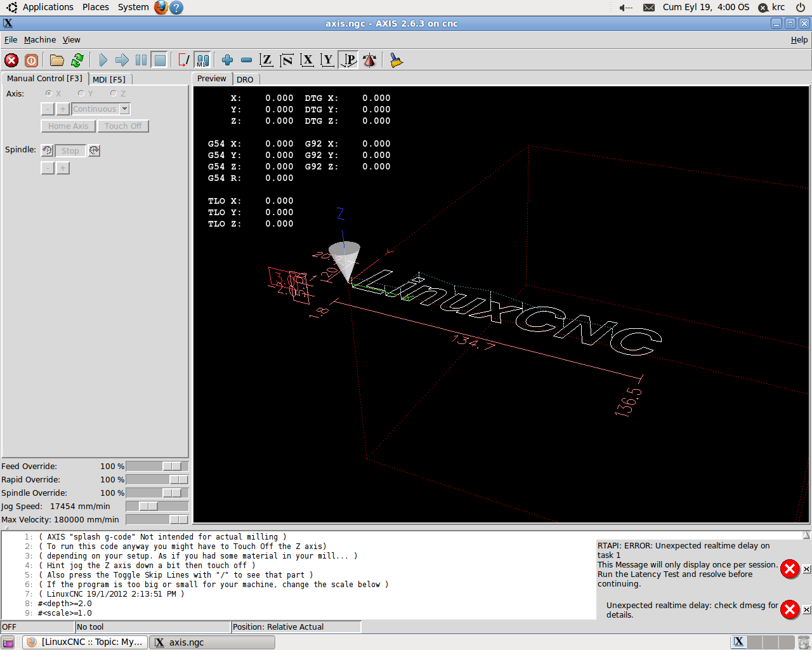Image resolution: width=812 pixels, height=650 pixels.
Task: Open the power/shutdown menu icon
Action: pos(801,8)
